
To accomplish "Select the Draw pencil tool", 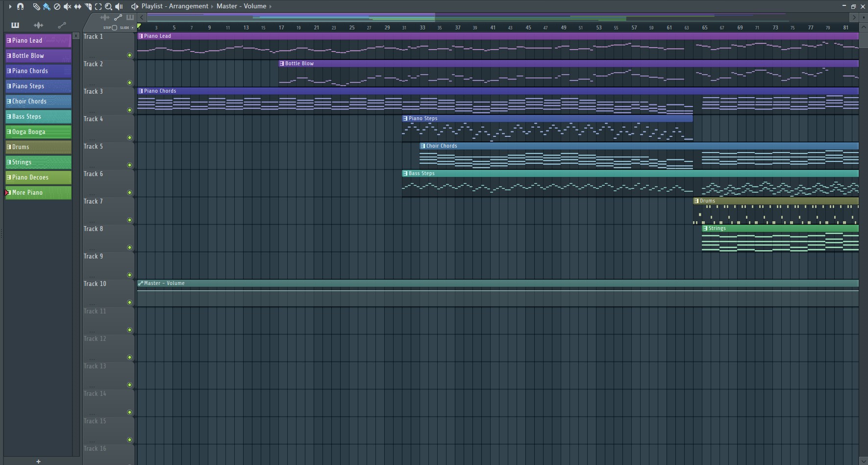I will (x=36, y=6).
